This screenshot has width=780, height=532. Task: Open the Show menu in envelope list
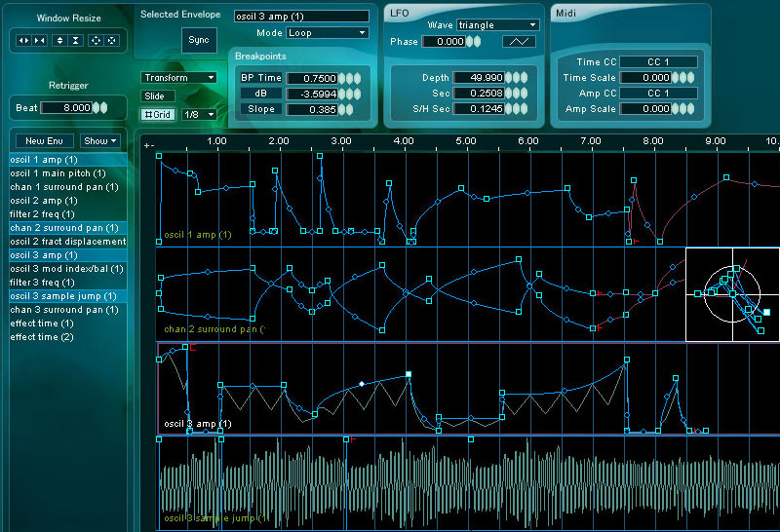coord(99,141)
